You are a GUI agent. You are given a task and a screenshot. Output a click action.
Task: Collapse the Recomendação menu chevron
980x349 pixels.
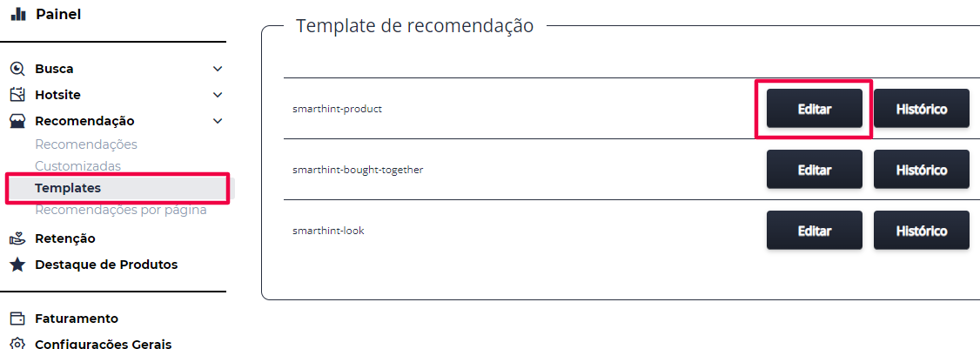[x=218, y=121]
